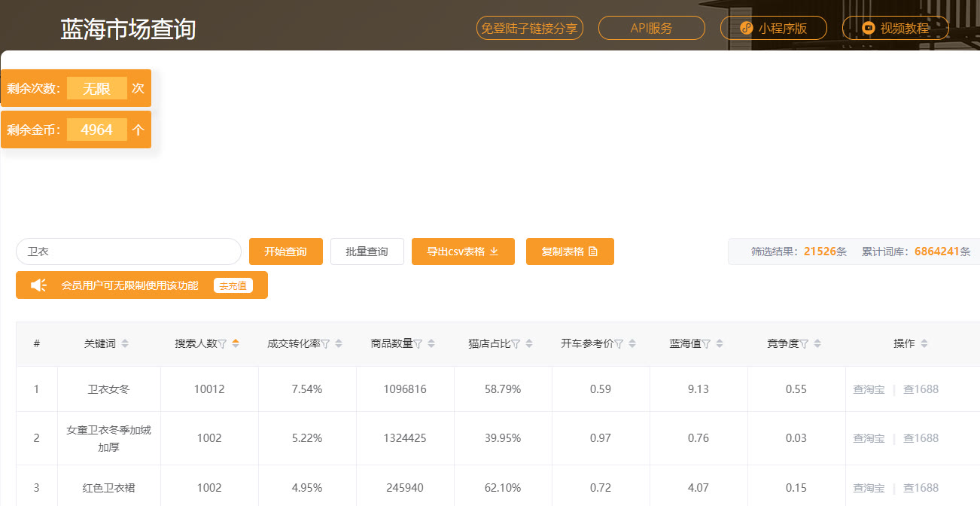Toggle ascending sort on 搜索人数
The height and width of the screenshot is (506, 980).
click(x=234, y=340)
